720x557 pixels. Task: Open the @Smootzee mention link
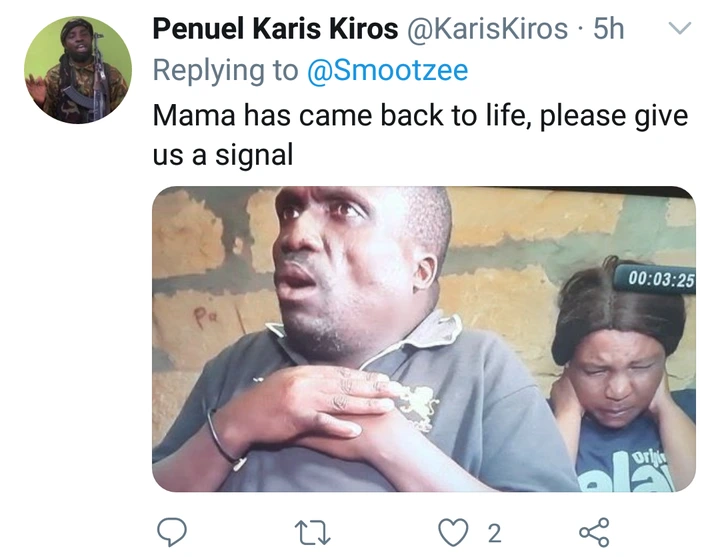point(387,70)
